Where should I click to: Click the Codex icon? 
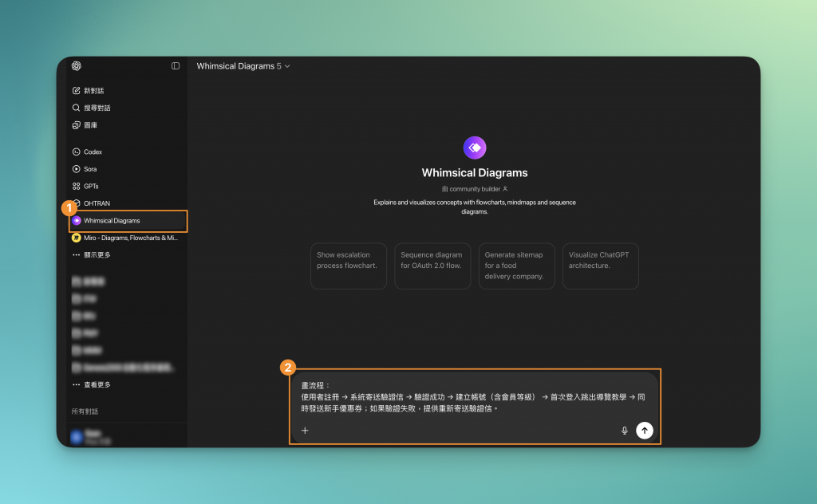(x=76, y=152)
